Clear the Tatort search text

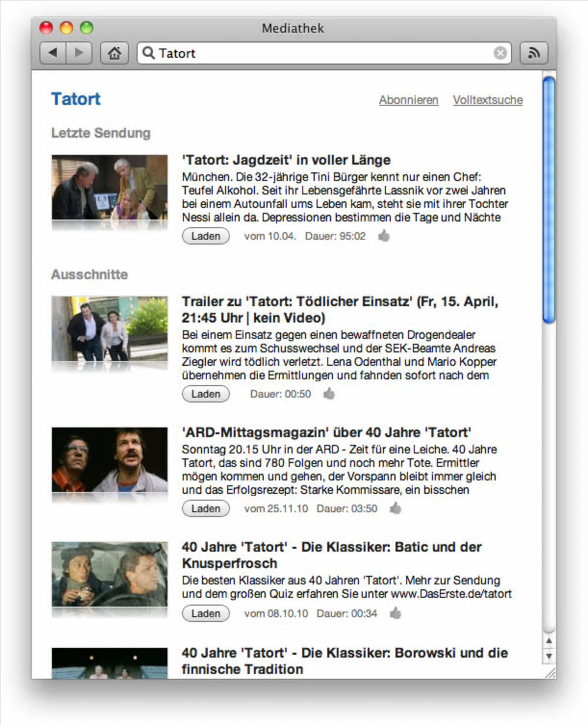[x=500, y=53]
